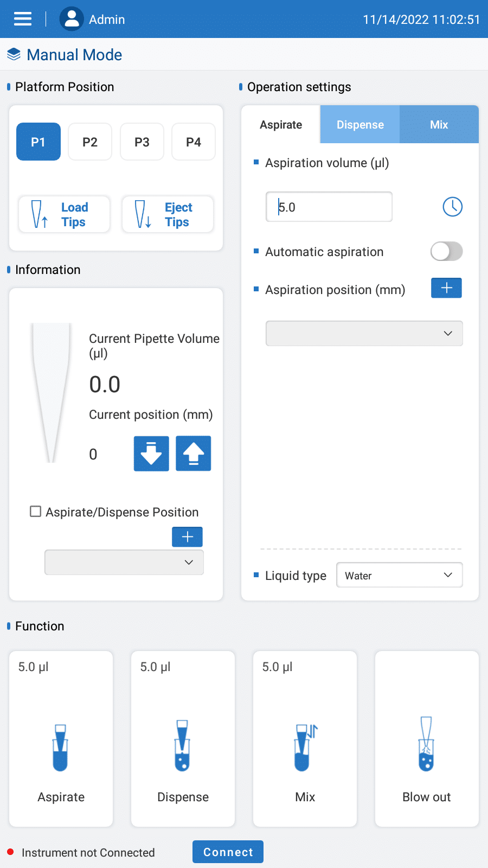488x868 pixels.
Task: Move pipette up with up arrow
Action: (193, 454)
